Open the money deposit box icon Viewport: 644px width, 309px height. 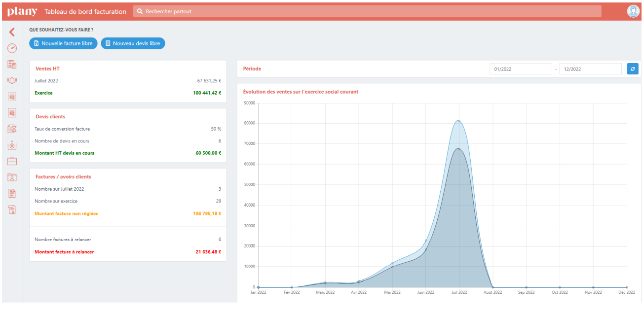pos(12,145)
